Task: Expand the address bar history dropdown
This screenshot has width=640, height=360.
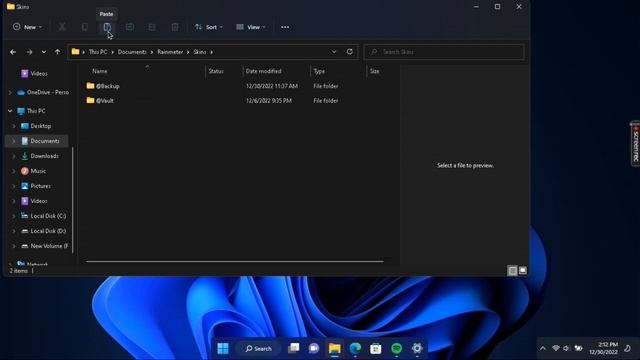Action: [334, 52]
